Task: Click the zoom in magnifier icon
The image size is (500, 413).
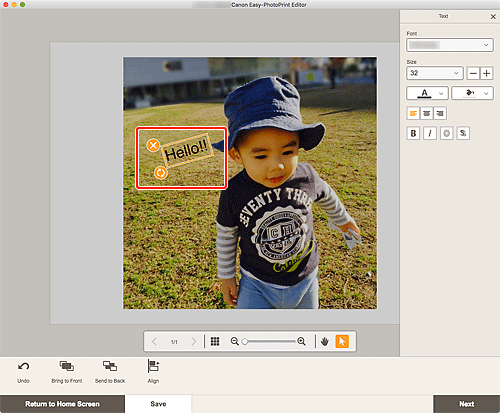Action: pyautogui.click(x=301, y=341)
